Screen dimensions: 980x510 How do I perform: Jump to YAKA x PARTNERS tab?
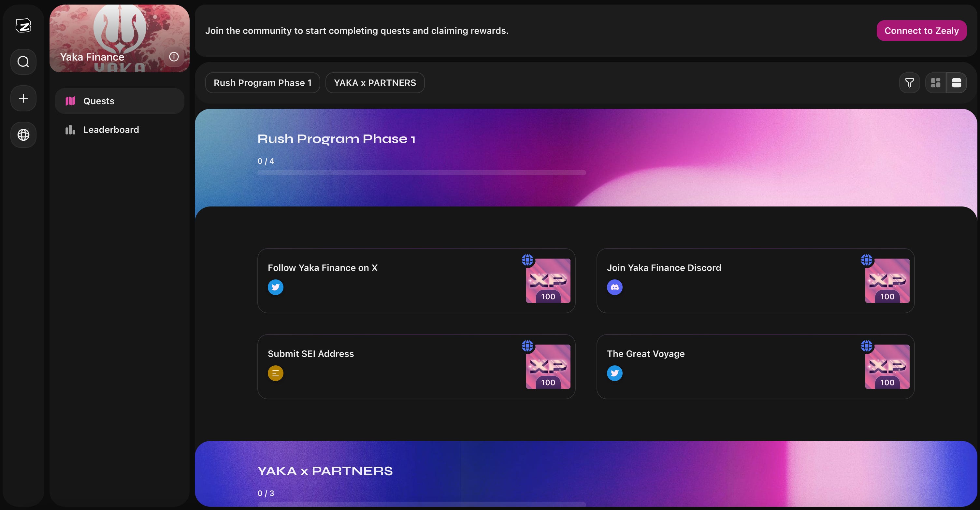375,82
